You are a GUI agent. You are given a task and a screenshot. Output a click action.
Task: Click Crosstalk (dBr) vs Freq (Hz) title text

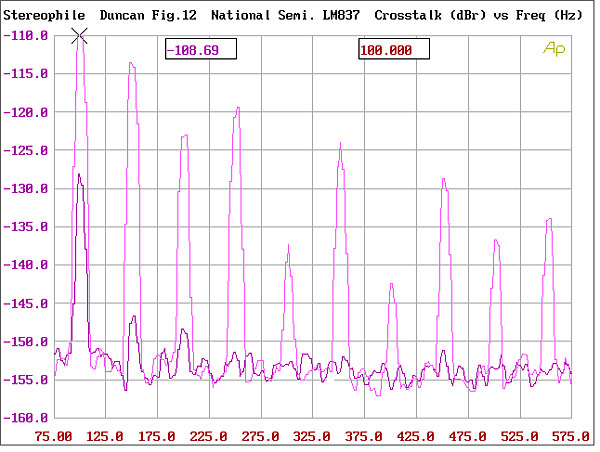point(478,16)
